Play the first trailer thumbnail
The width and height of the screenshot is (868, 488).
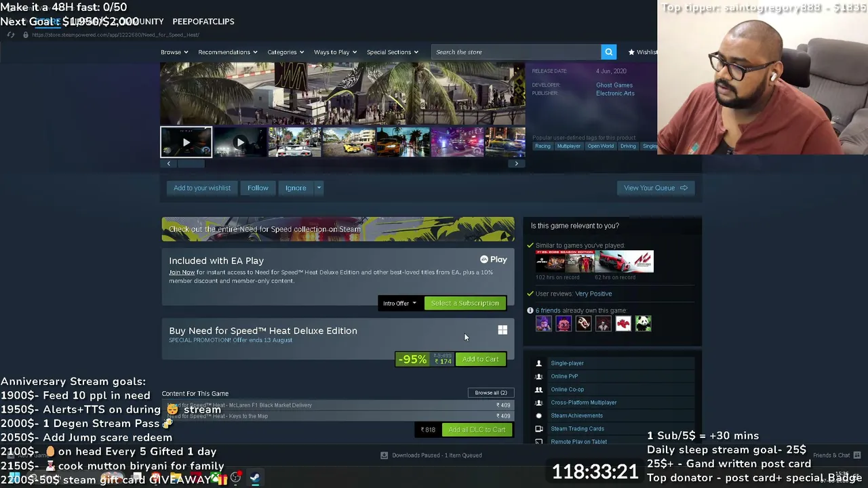point(186,142)
